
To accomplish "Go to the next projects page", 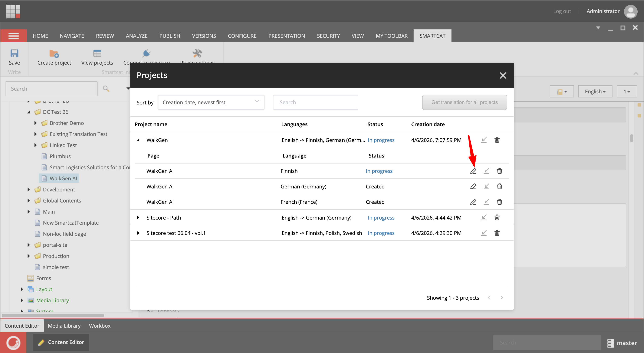I will click(x=502, y=298).
